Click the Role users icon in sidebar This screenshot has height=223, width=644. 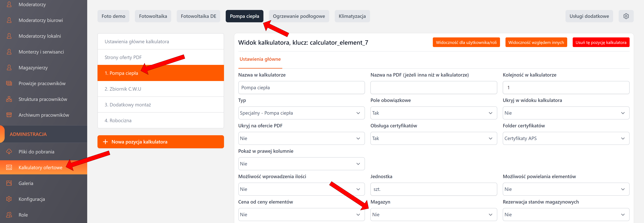pos(9,215)
